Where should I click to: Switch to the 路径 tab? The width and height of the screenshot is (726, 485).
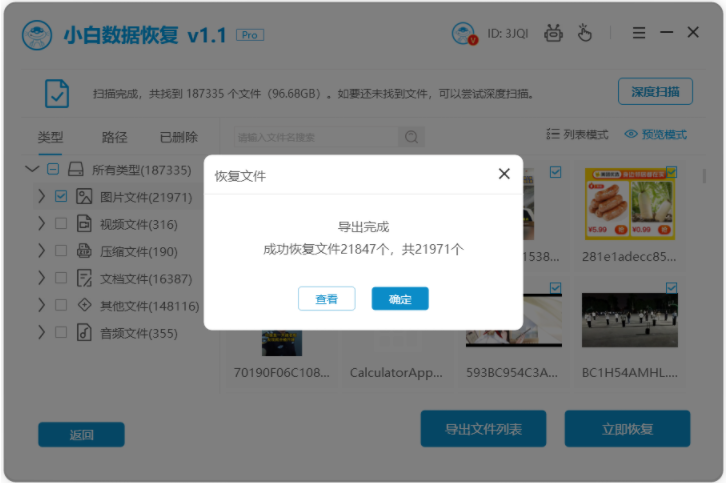point(114,137)
